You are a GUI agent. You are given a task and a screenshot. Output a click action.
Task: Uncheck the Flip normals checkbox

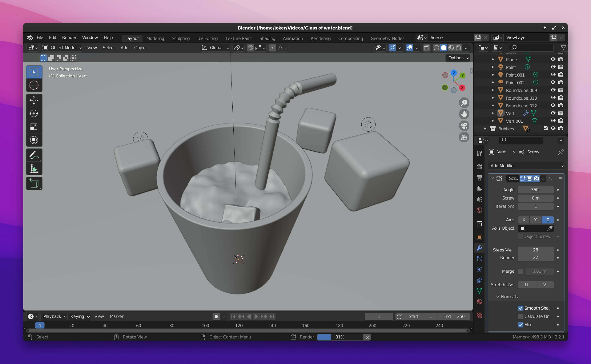(x=521, y=325)
